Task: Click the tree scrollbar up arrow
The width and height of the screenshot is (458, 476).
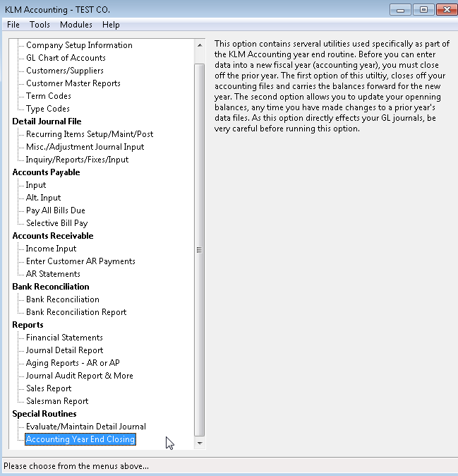Action: click(200, 45)
